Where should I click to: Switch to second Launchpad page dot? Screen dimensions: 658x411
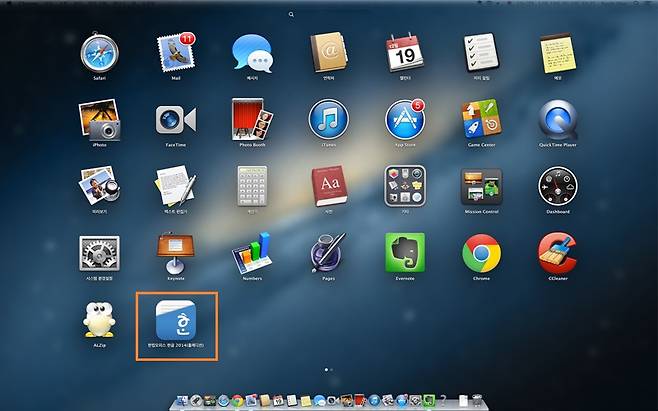click(332, 370)
